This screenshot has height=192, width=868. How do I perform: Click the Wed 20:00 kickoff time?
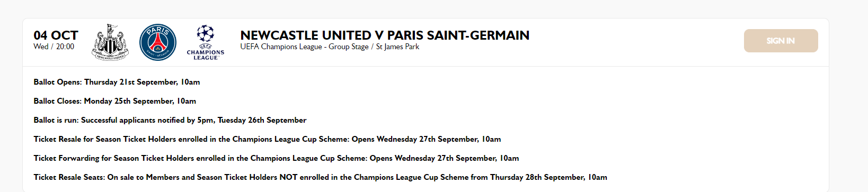[x=54, y=47]
